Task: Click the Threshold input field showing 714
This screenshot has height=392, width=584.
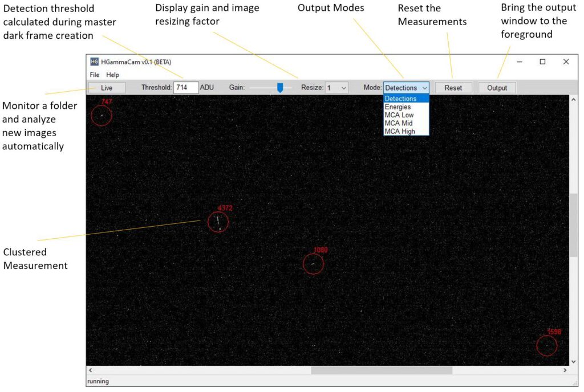Action: pos(186,88)
